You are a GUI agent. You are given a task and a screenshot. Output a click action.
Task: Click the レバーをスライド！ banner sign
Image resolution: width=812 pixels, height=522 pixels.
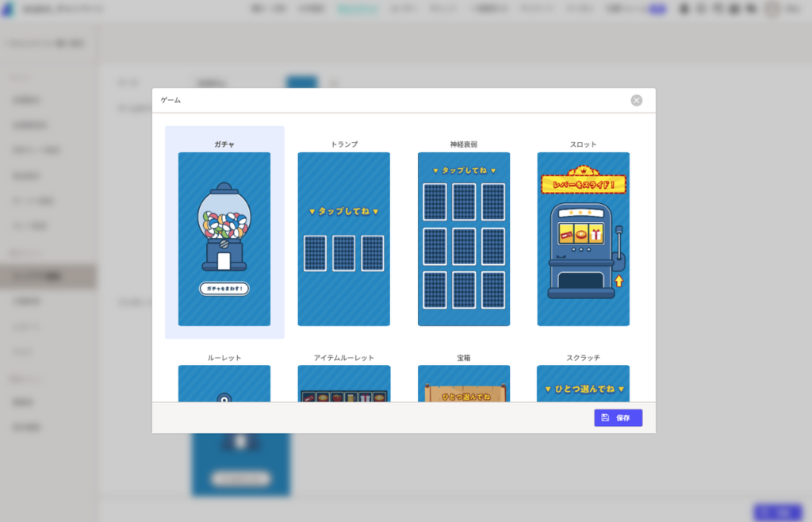pyautogui.click(x=583, y=184)
